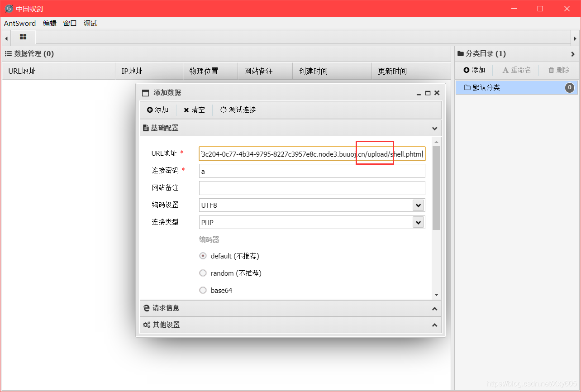Click the 编码器 label

point(209,239)
